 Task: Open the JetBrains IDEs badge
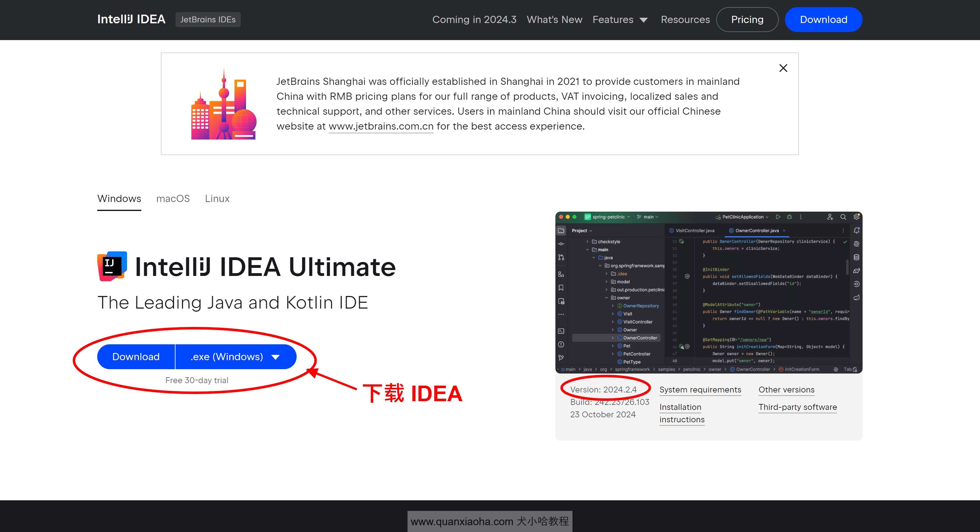tap(208, 19)
